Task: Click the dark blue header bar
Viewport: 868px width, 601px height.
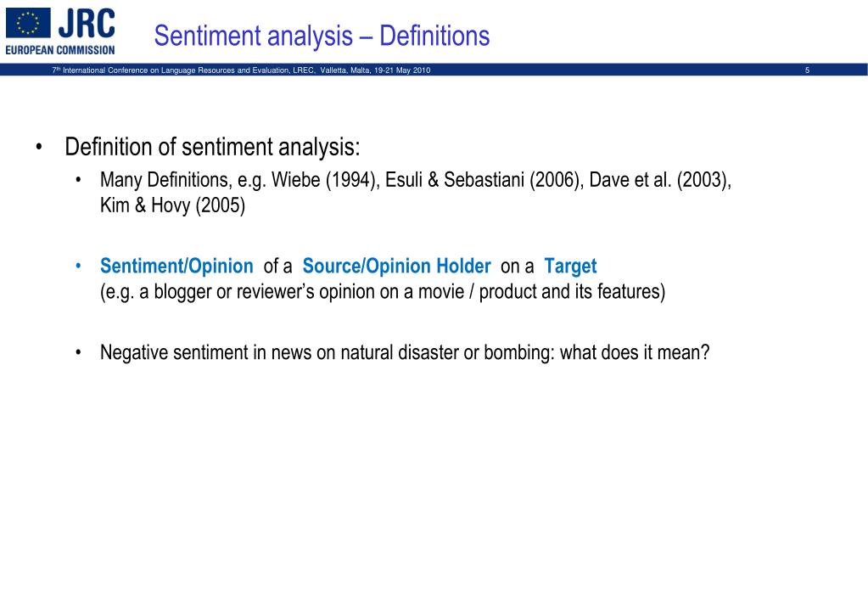Action: click(434, 70)
